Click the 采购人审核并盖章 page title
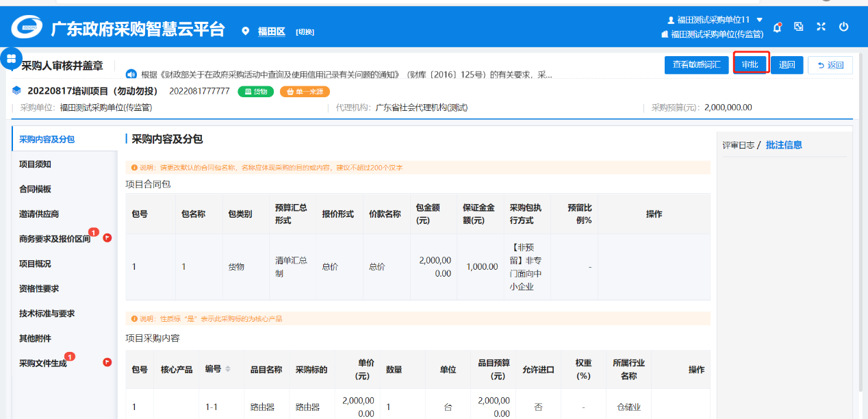This screenshot has width=868, height=419. 62,66
